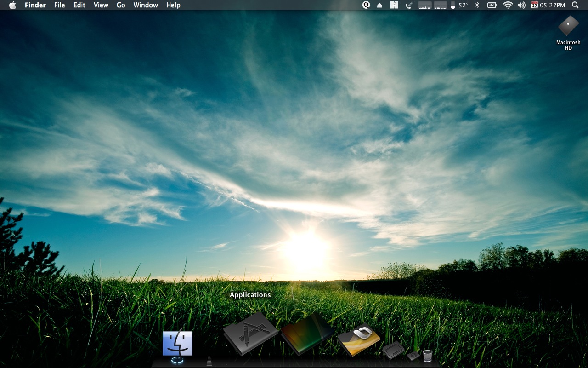Open the dark green-orange folder in Dock

pyautogui.click(x=307, y=334)
